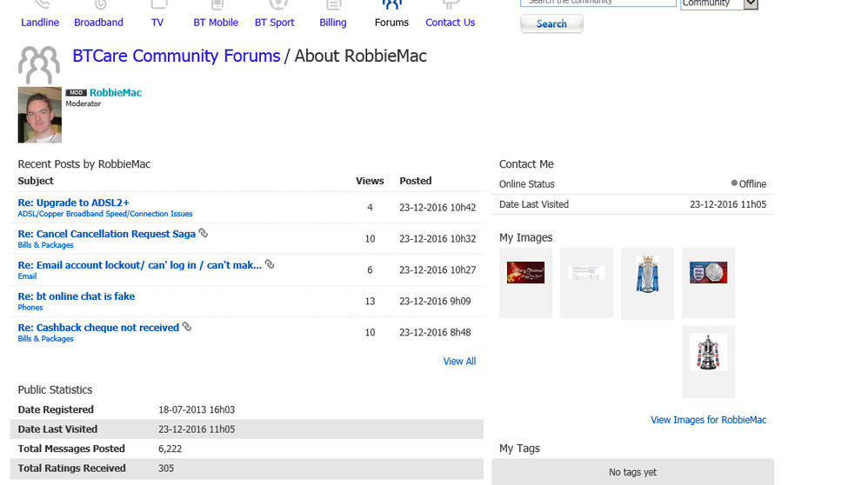
Task: Open the Merry Christmas image thumbnail
Action: [x=526, y=272]
